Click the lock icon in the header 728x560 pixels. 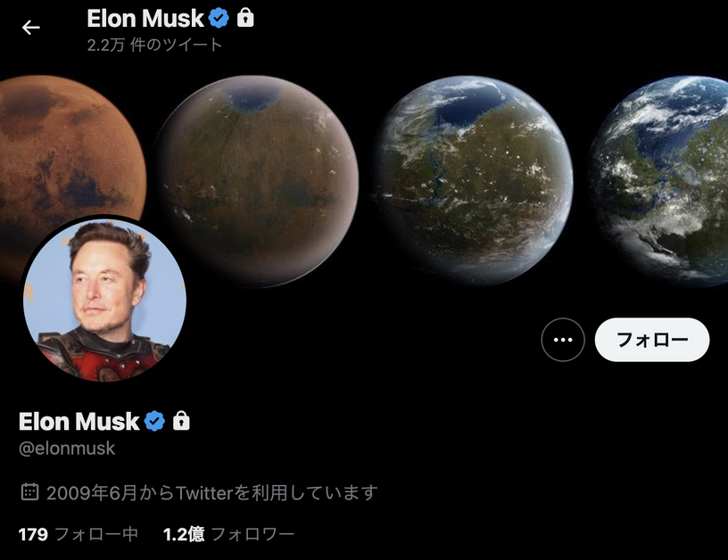[245, 18]
